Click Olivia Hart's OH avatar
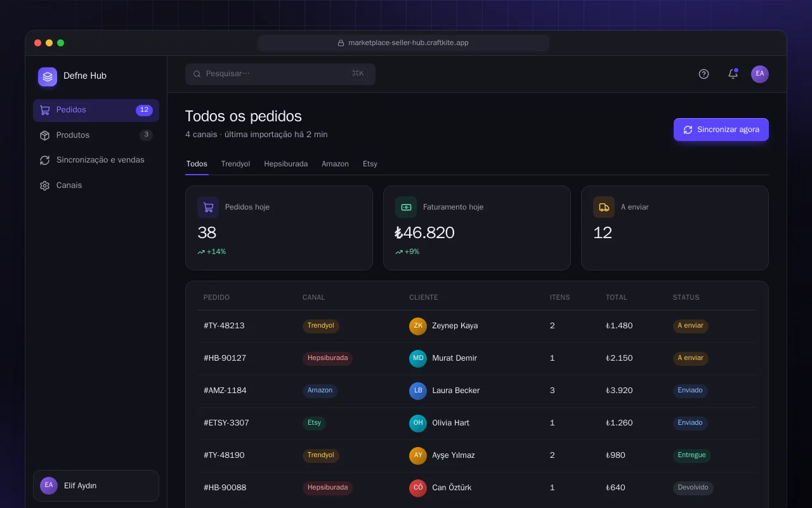Viewport: 812px width, 508px height. click(418, 423)
